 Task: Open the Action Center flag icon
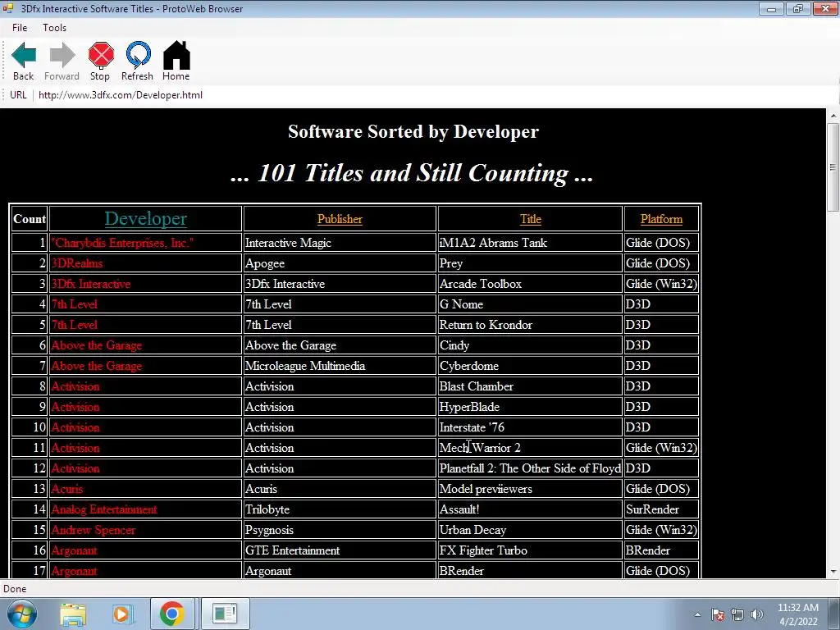pos(718,614)
